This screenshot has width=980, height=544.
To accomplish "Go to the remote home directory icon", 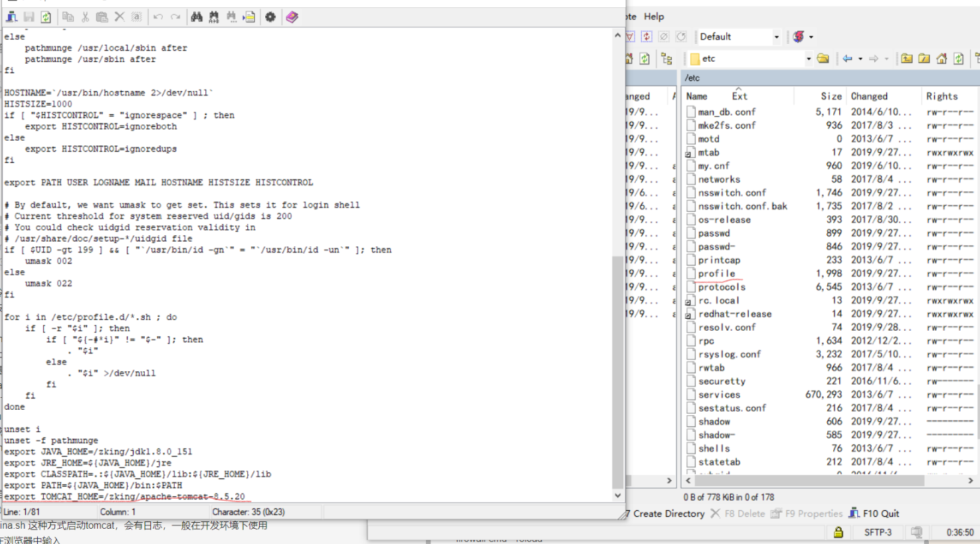I will [x=941, y=58].
